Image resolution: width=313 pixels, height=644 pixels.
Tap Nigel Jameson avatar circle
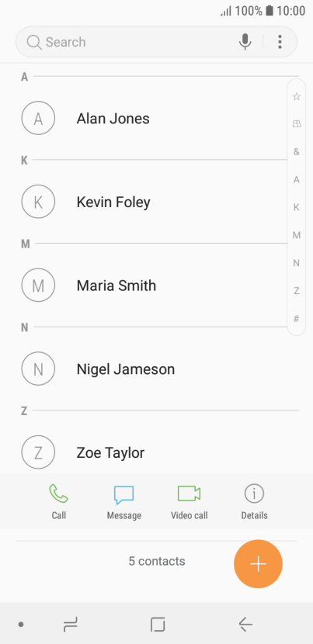pyautogui.click(x=38, y=369)
